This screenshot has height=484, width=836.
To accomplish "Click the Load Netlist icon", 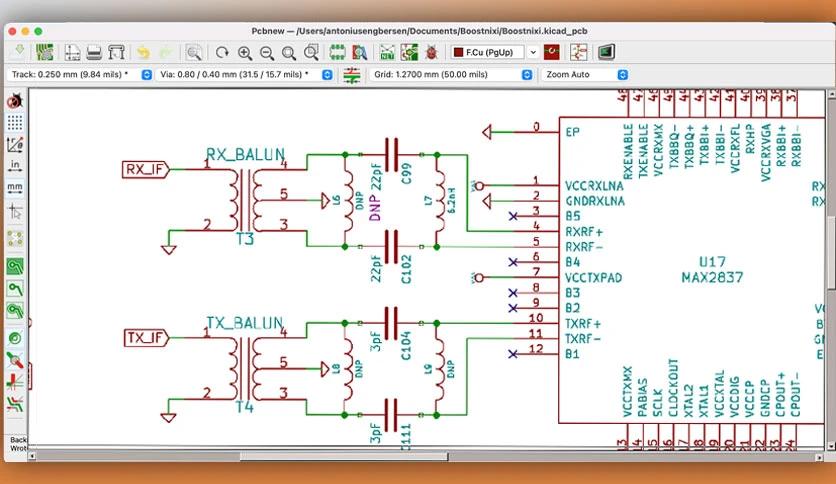I will [x=387, y=52].
